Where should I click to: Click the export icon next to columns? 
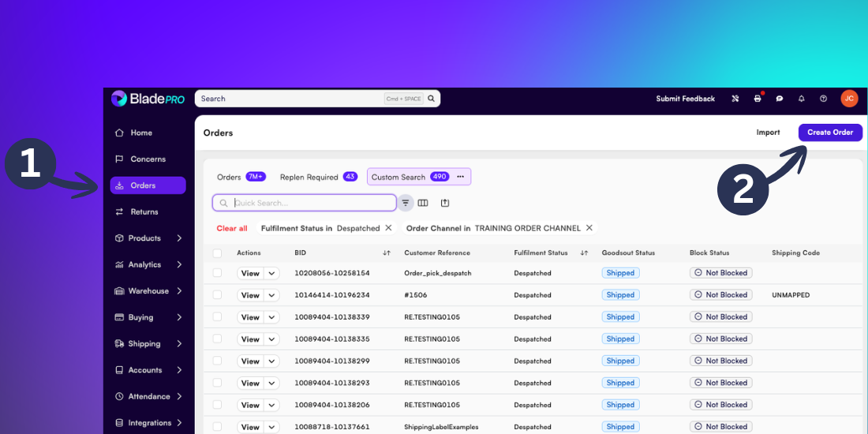coord(445,203)
